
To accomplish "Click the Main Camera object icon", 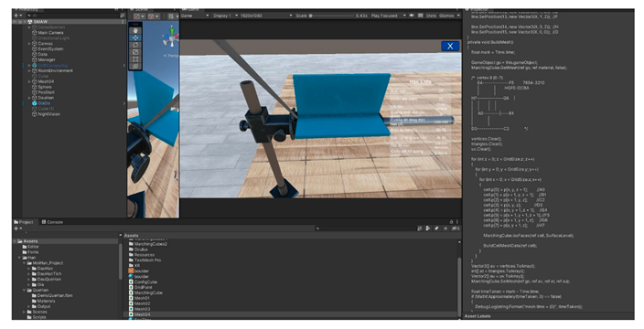I will click(x=35, y=32).
